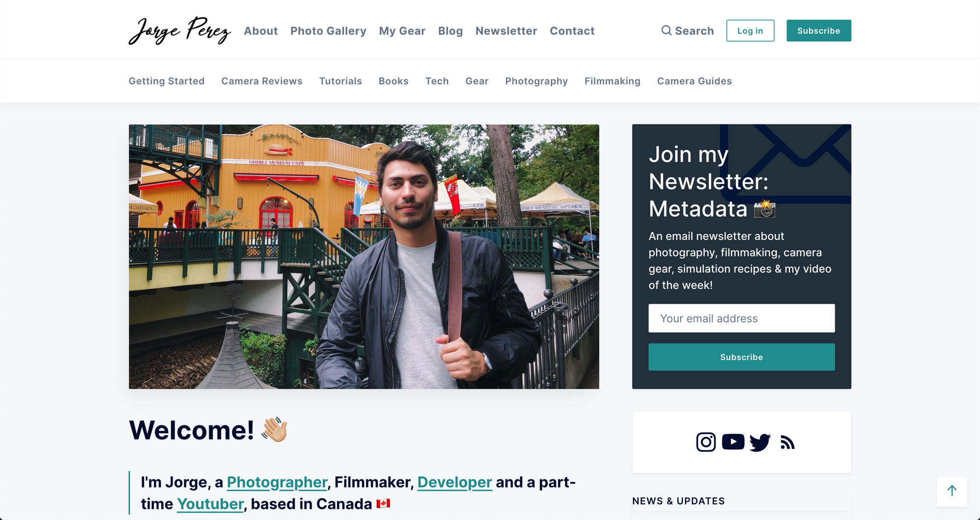Open the RSS feed icon
The image size is (980, 520).
(x=787, y=443)
